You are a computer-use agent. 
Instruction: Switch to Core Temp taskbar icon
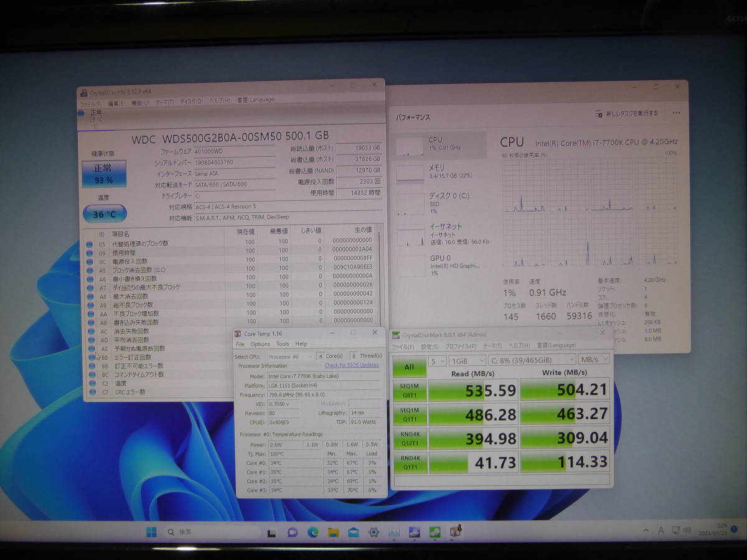pyautogui.click(x=456, y=532)
